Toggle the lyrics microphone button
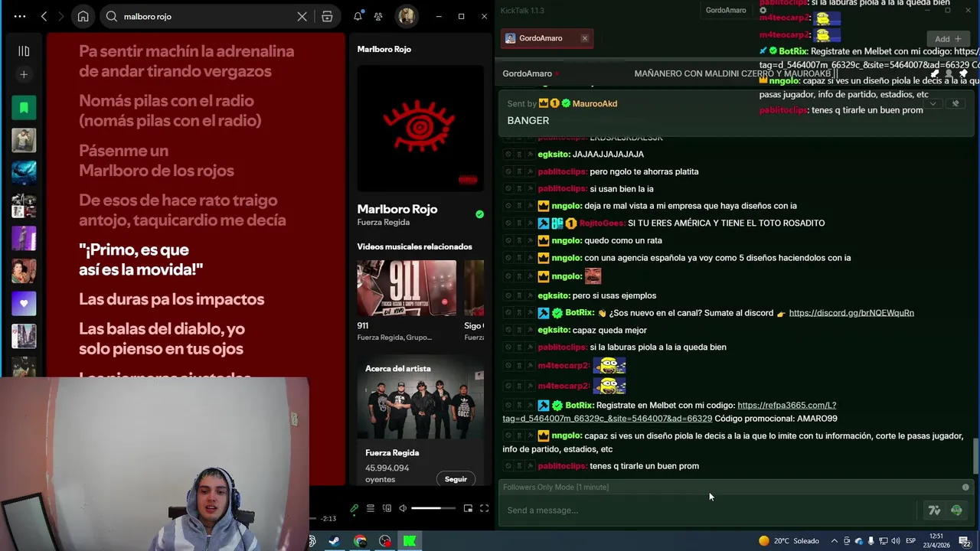The image size is (980, 551). pyautogui.click(x=354, y=508)
